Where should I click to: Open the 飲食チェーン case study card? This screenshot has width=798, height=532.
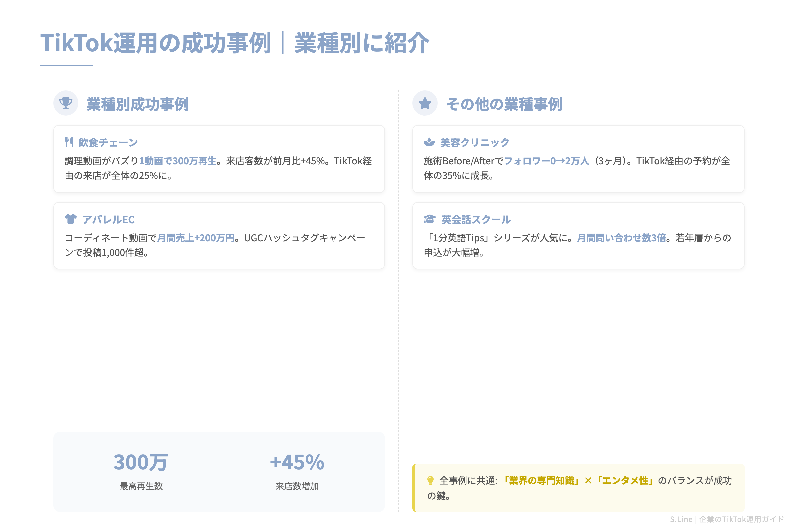click(x=219, y=158)
